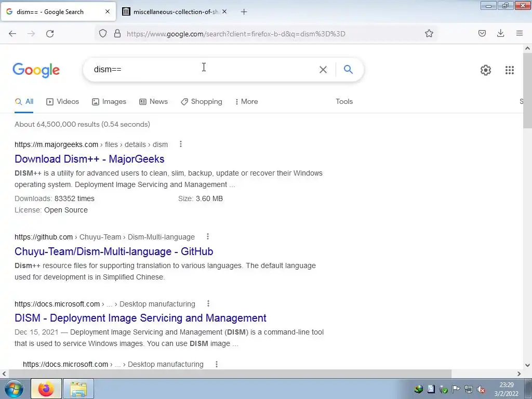Image resolution: width=532 pixels, height=399 pixels.
Task: Bookmark this page with the star icon
Action: point(429,34)
